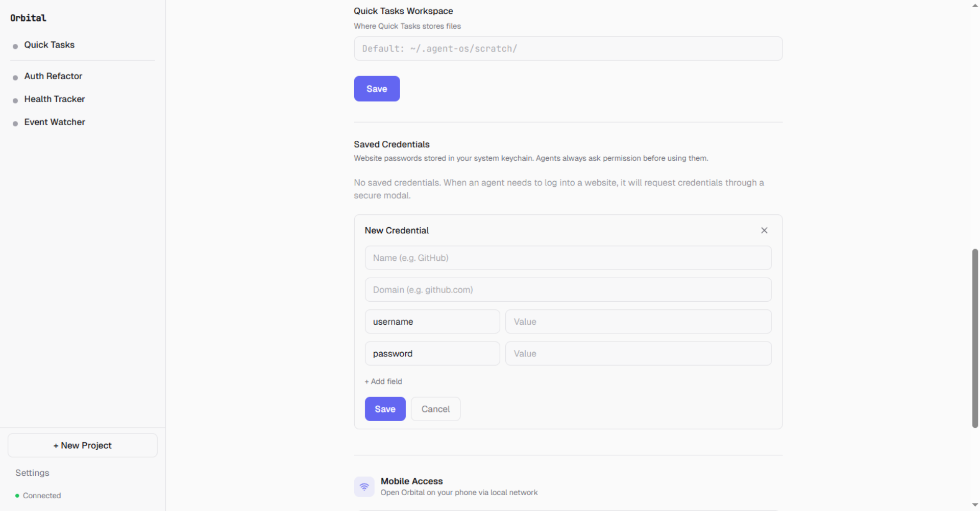The width and height of the screenshot is (980, 511).
Task: Open the Settings section in the sidebar
Action: click(x=32, y=473)
